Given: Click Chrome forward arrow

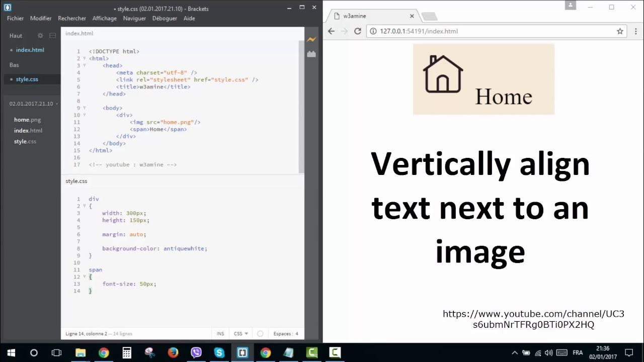Looking at the screenshot, I should click(344, 31).
